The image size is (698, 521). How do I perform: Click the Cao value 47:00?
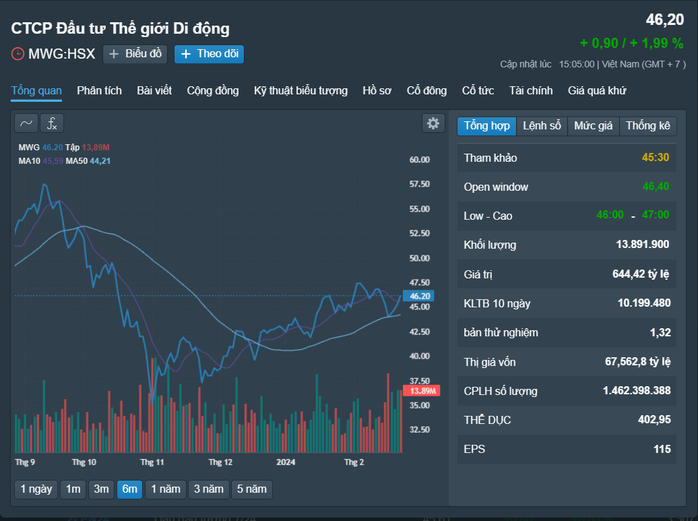click(x=655, y=215)
